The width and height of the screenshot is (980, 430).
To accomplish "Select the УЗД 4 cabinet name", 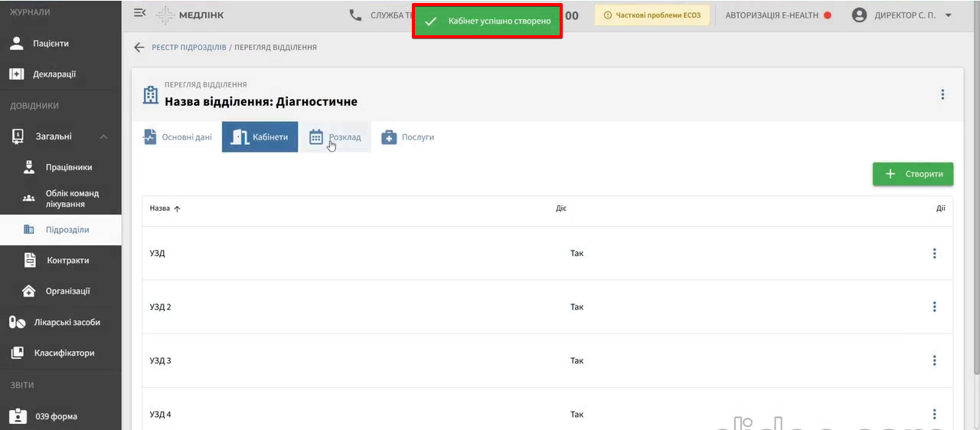I will click(x=160, y=414).
